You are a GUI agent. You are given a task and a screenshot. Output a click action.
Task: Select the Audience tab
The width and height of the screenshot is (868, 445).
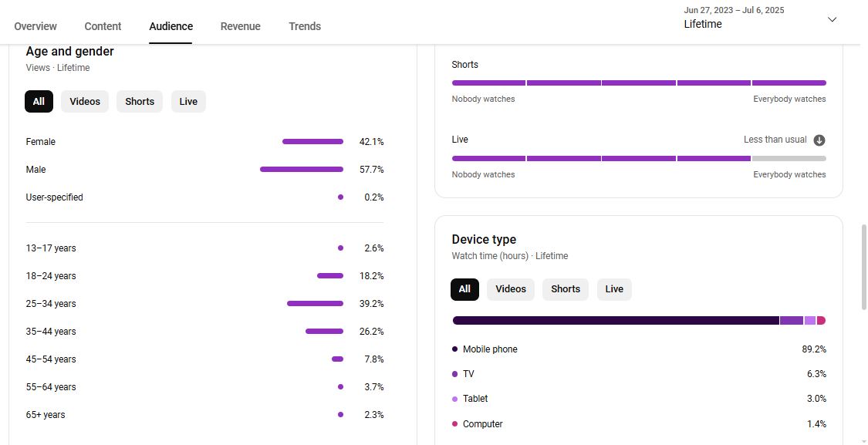coord(171,26)
